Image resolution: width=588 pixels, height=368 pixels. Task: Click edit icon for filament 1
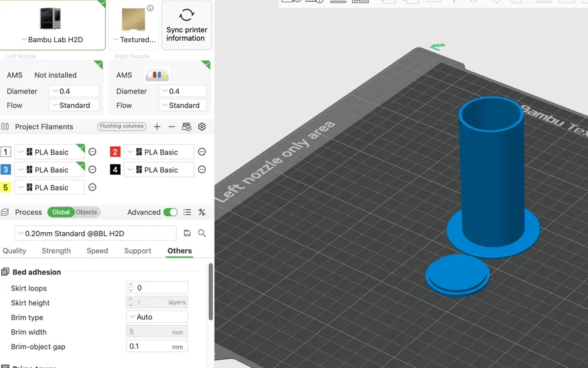pyautogui.click(x=92, y=152)
